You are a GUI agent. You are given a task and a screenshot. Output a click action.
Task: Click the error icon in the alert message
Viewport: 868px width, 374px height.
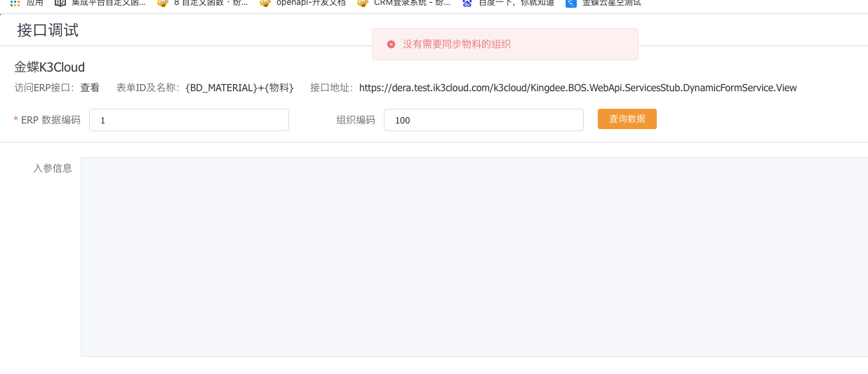(x=392, y=44)
